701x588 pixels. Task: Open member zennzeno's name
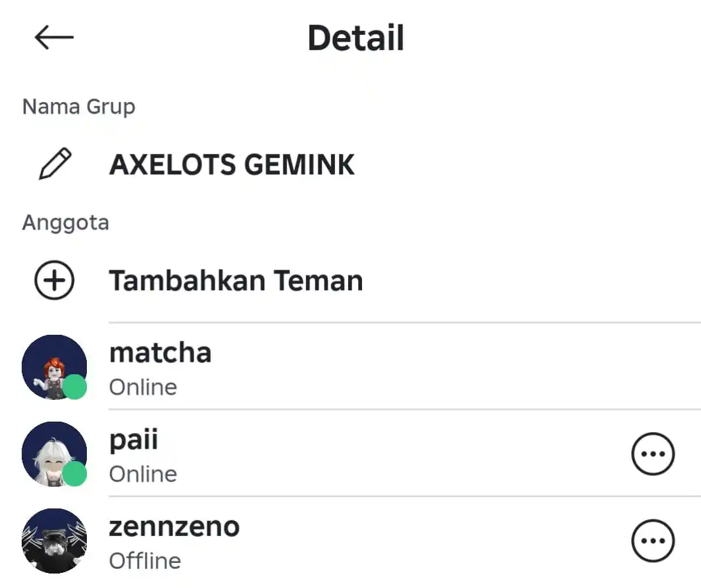point(174,527)
